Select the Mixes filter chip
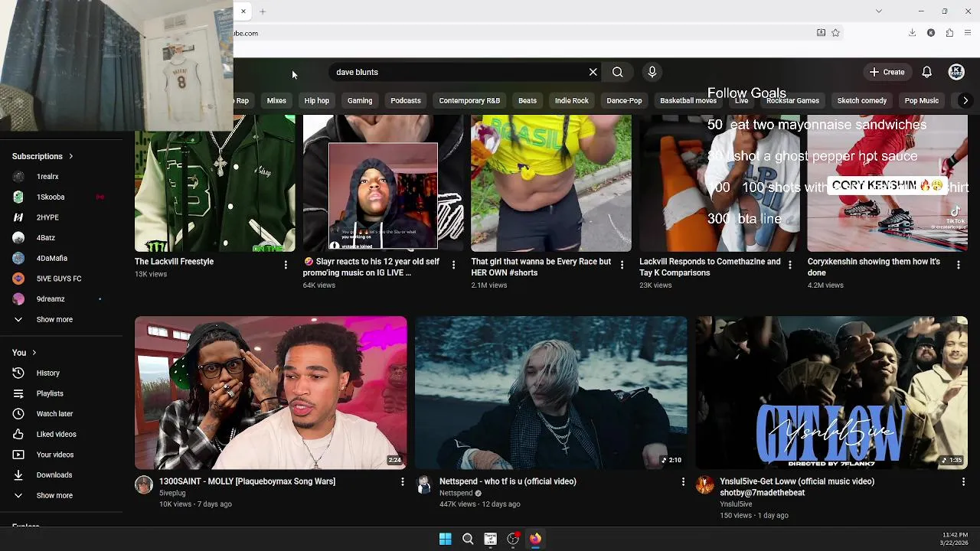980x551 pixels. (x=276, y=100)
